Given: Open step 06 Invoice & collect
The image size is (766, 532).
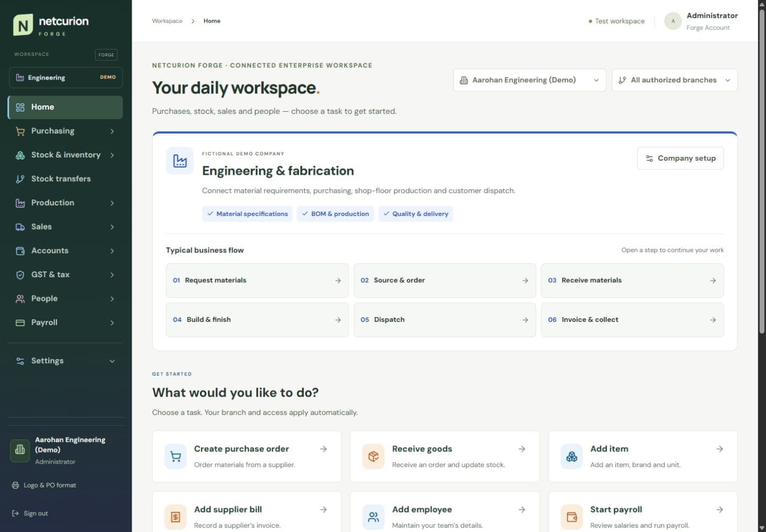Looking at the screenshot, I should [x=632, y=320].
